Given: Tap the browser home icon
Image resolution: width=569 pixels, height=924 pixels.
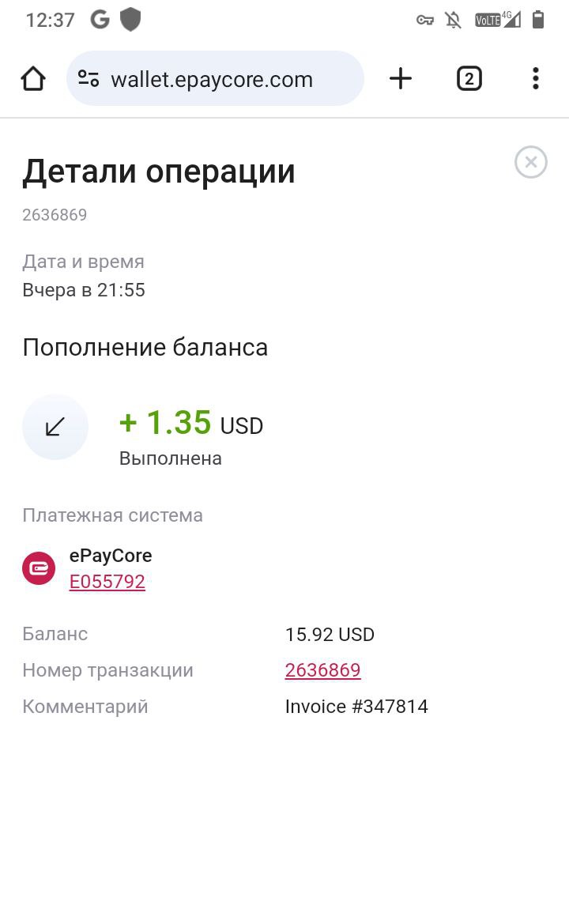Looking at the screenshot, I should tap(33, 78).
